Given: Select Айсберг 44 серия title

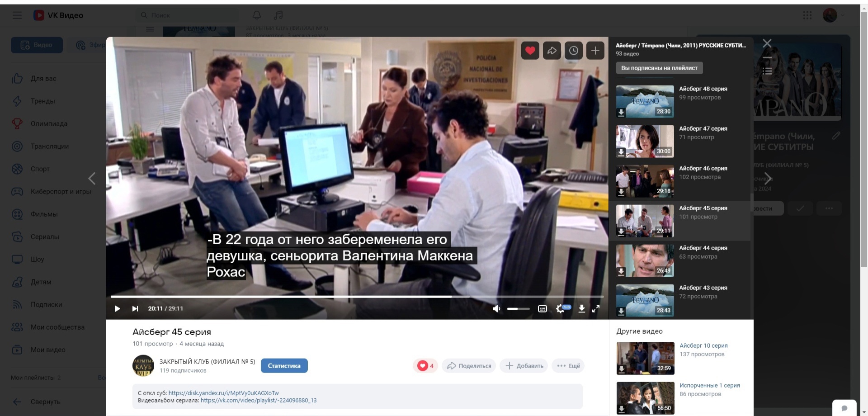Looking at the screenshot, I should pyautogui.click(x=703, y=248).
